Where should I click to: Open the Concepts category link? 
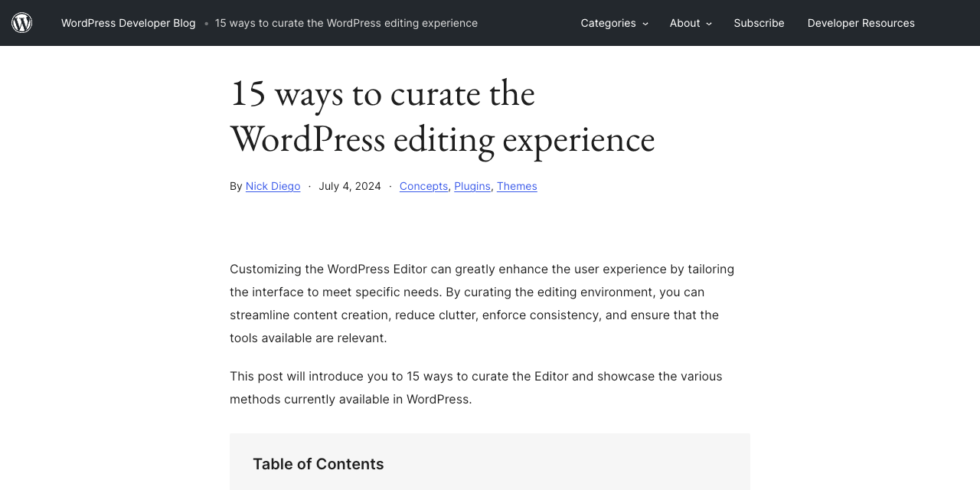tap(423, 186)
